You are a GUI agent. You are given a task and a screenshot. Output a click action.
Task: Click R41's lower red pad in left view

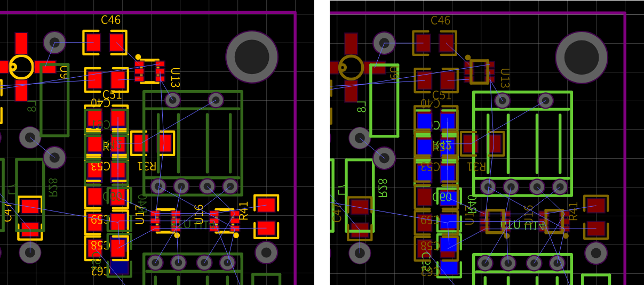pyautogui.click(x=266, y=229)
